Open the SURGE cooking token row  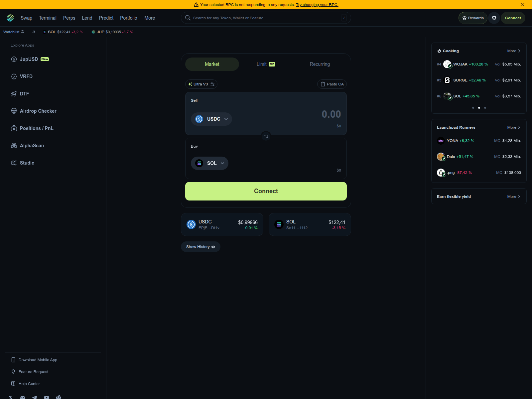point(479,80)
